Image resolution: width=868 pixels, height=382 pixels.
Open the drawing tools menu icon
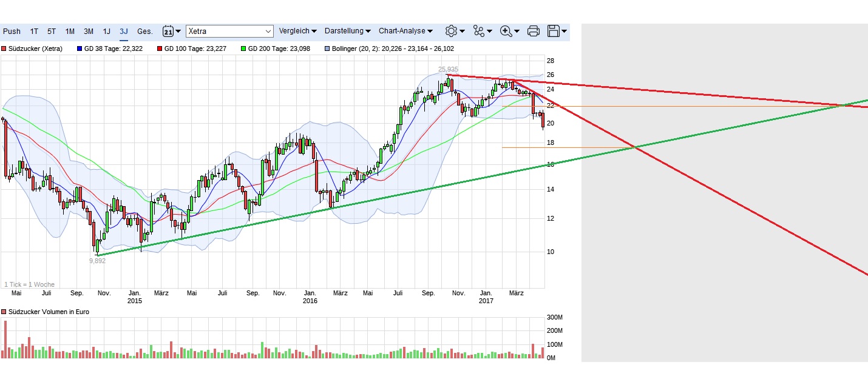coord(483,31)
